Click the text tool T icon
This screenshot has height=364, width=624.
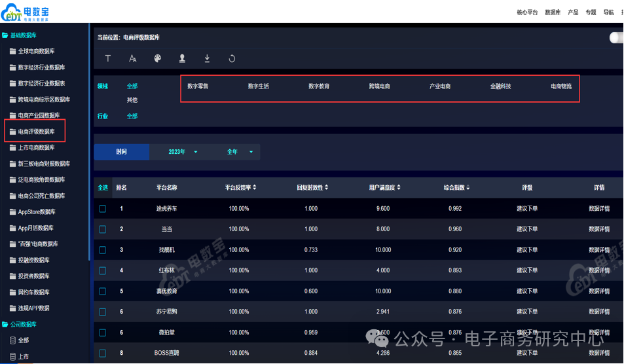click(108, 58)
